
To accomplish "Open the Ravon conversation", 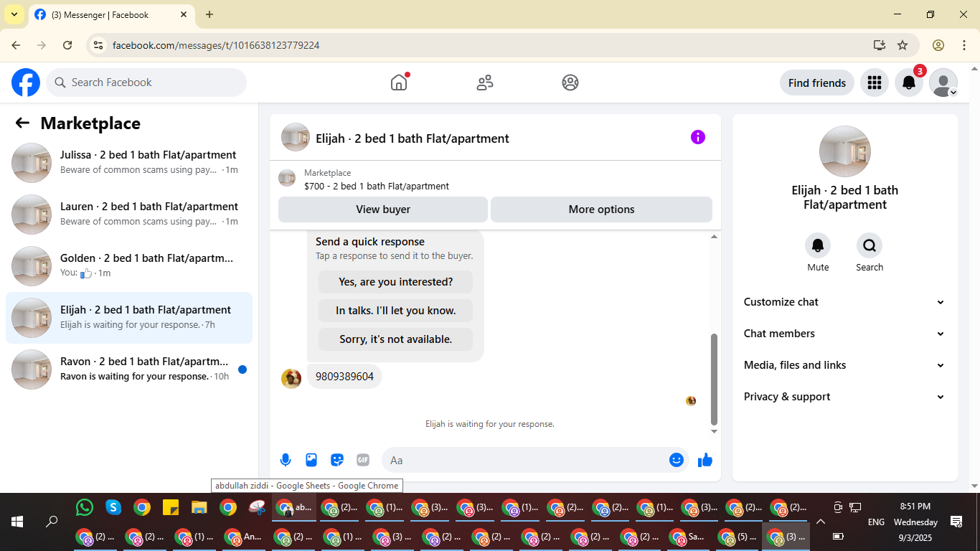I will [129, 369].
